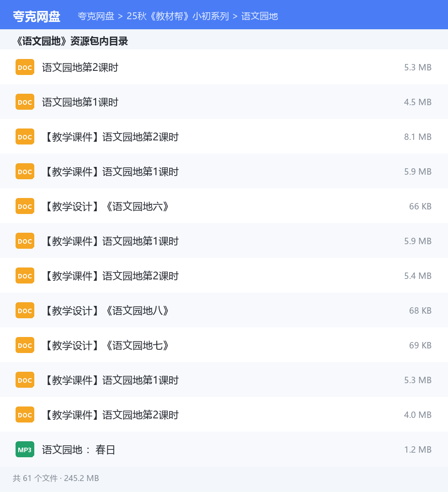Screen dimensions: 448x492
Task: Click the green MP3 icon for 语文园地：春日
Action: tap(25, 449)
